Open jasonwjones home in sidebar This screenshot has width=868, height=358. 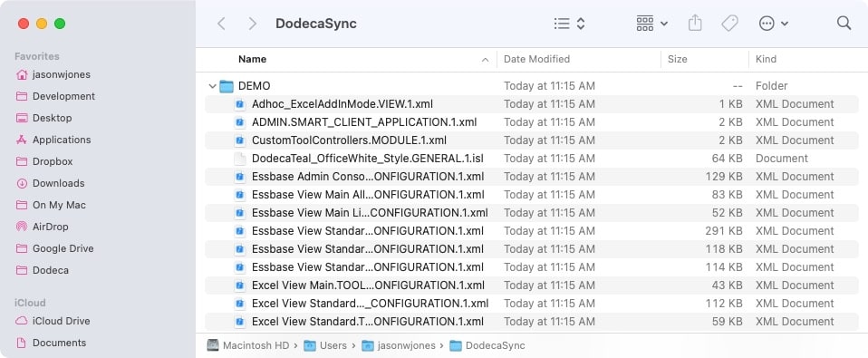point(61,74)
